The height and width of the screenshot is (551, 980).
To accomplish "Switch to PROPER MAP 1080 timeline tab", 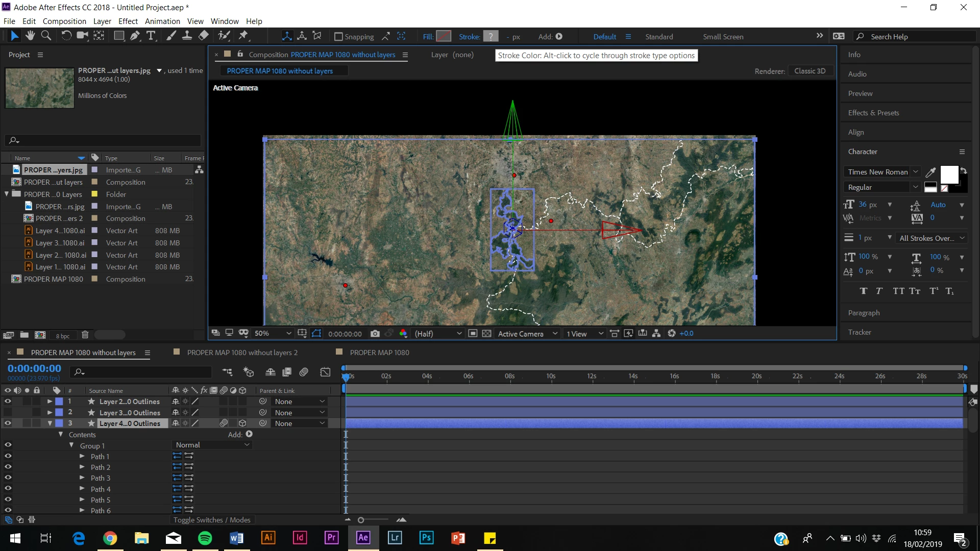I will coord(379,353).
